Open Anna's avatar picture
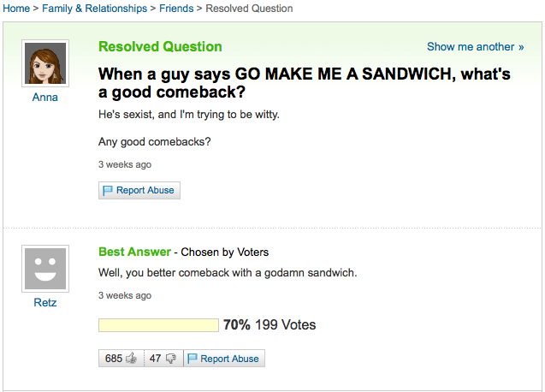The image size is (545, 392). pos(45,62)
